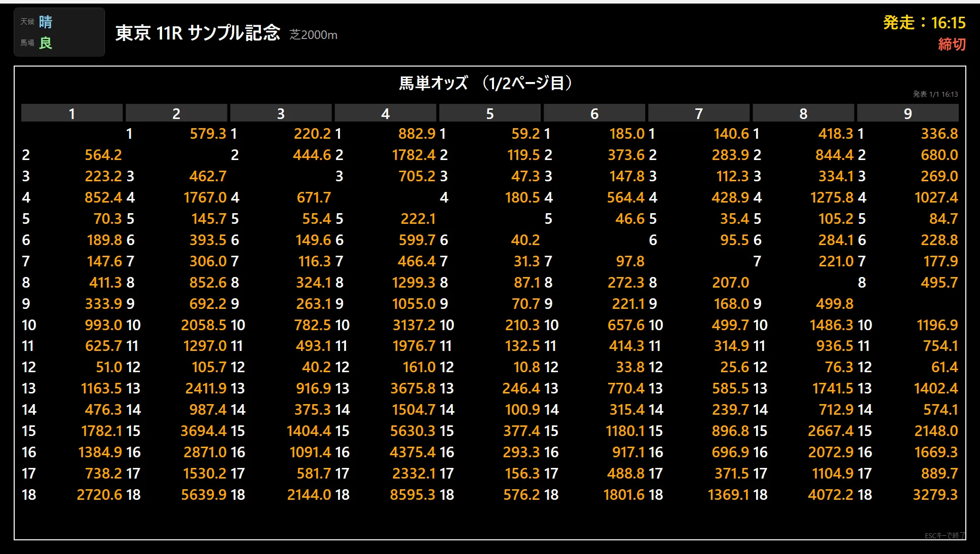This screenshot has height=554, width=980.
Task: Click odds value 462.7
Action: click(x=208, y=176)
